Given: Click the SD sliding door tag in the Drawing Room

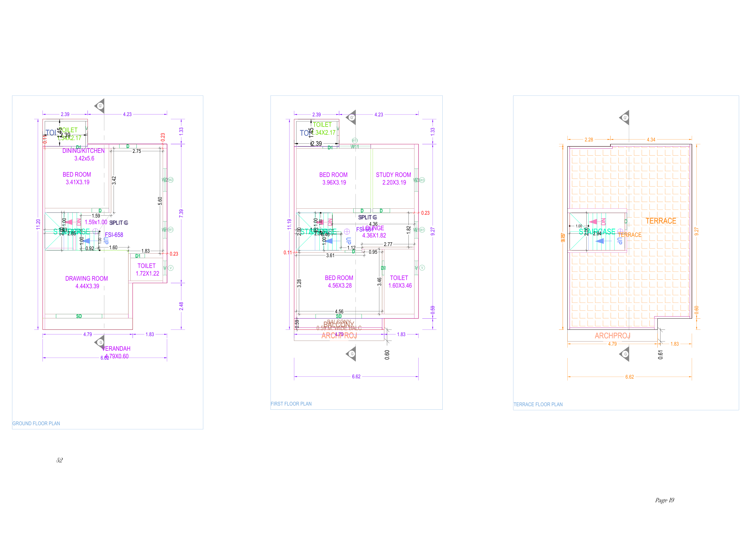Looking at the screenshot, I should coord(79,316).
